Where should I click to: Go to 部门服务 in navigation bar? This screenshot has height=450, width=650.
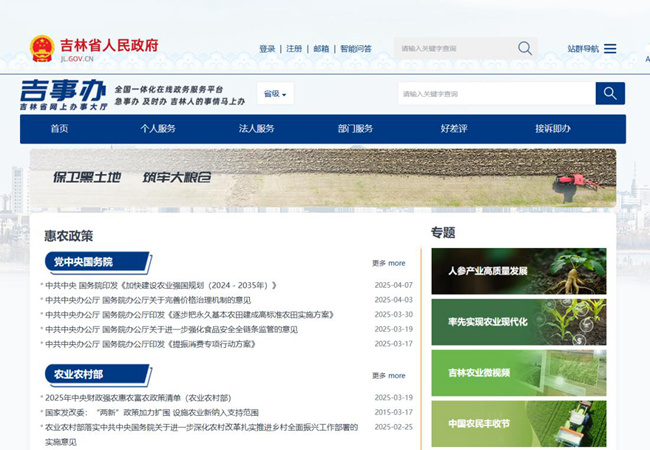[355, 129]
